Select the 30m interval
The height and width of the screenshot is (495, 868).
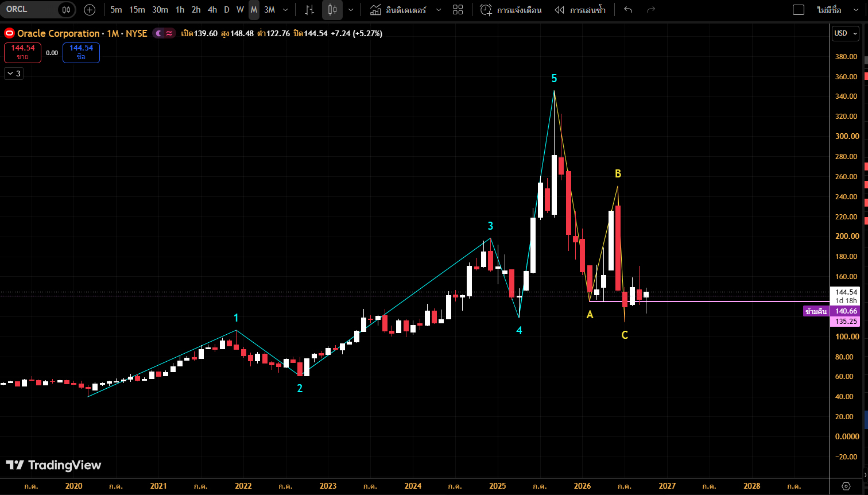pos(160,9)
